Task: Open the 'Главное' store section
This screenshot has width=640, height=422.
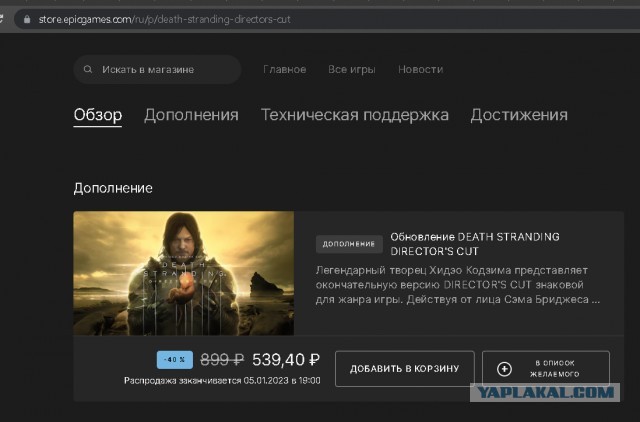Action: (284, 69)
